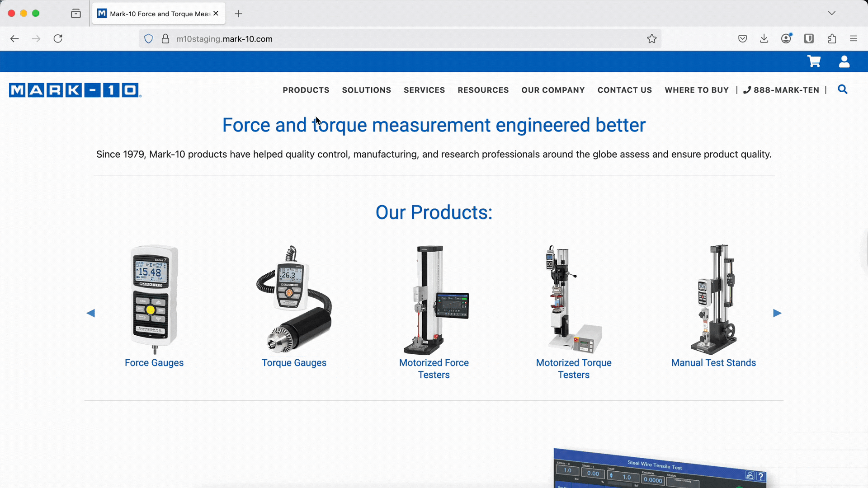This screenshot has width=868, height=488.
Task: Open the extensions puzzle icon
Action: coord(832,39)
